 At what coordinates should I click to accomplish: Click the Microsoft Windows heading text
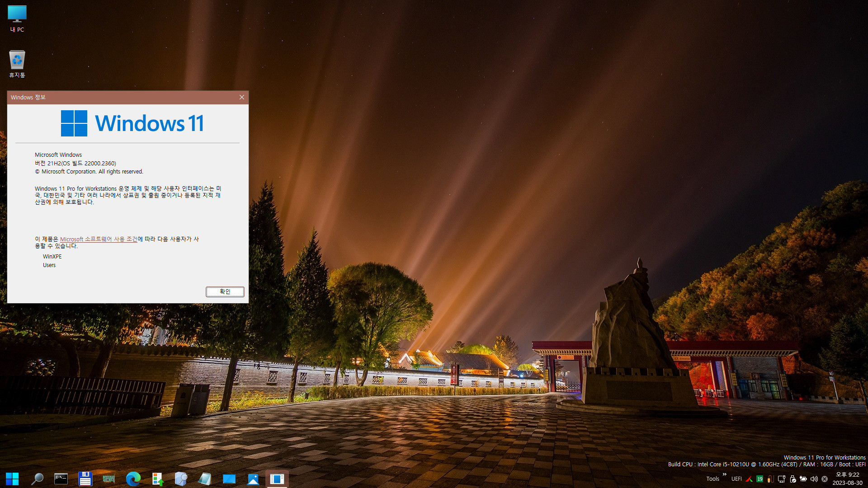point(58,155)
